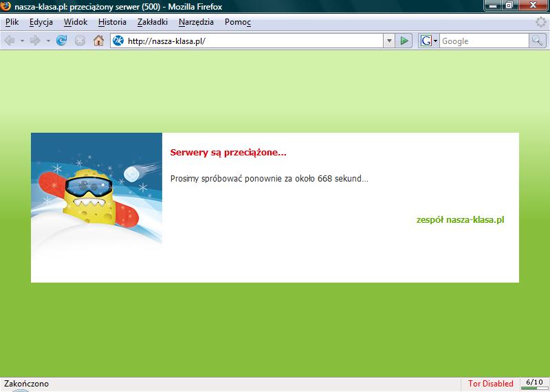Image resolution: width=550 pixels, height=392 pixels.
Task: Click the 'Prosimy spróbować ponownie' message text
Action: coord(269,178)
